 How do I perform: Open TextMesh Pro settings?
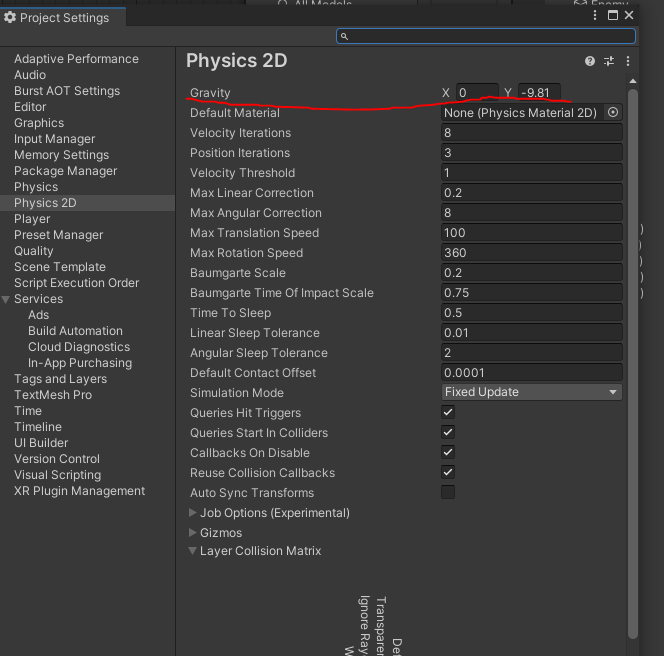coord(53,395)
